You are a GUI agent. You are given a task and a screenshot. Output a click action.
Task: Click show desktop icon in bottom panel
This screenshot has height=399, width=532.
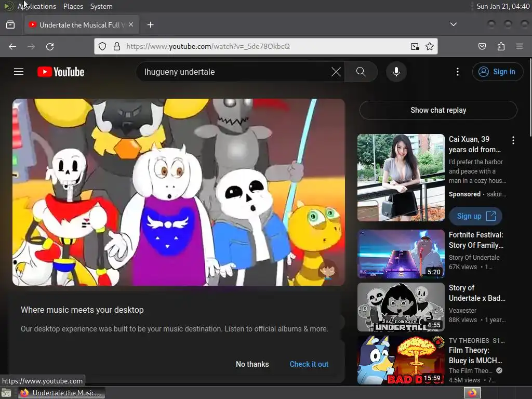coord(6,393)
